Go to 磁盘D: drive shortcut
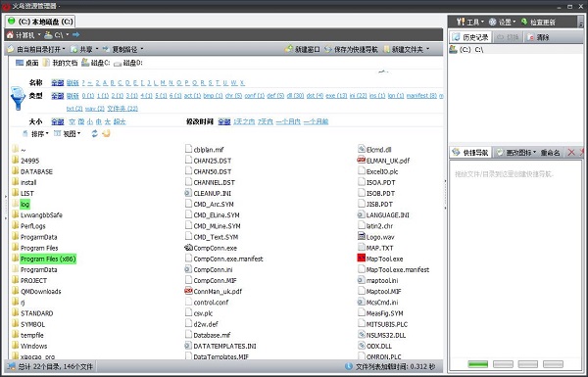 [x=127, y=63]
